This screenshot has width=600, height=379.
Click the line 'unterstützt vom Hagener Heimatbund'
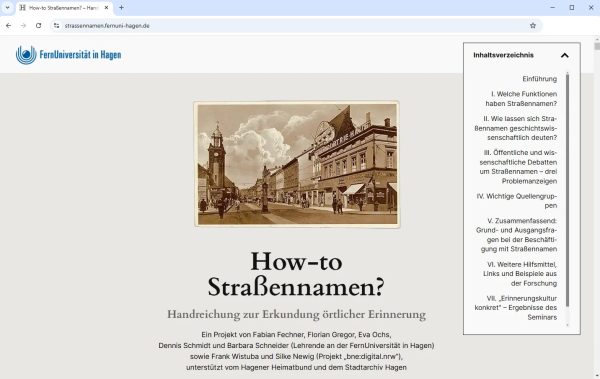(x=296, y=368)
